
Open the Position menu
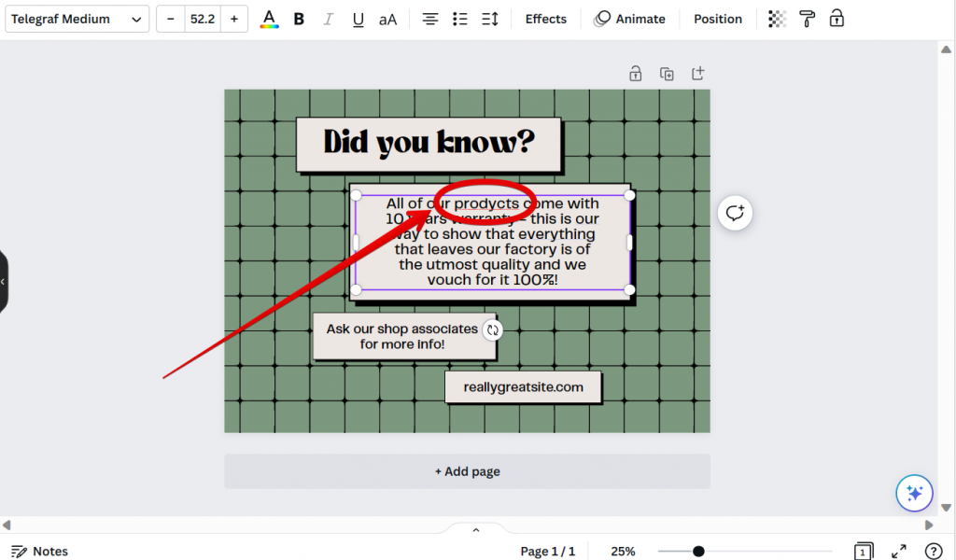pyautogui.click(x=718, y=19)
